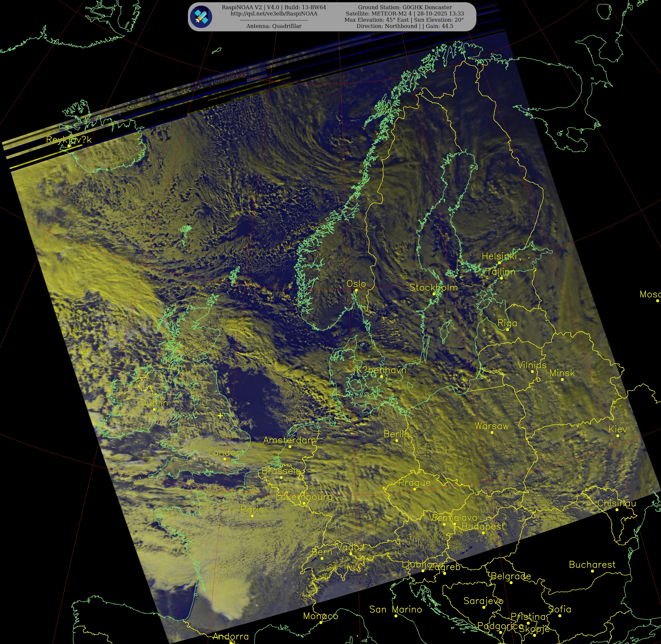The width and height of the screenshot is (661, 644).
Task: Click the Berlin city label
Action: tap(396, 434)
